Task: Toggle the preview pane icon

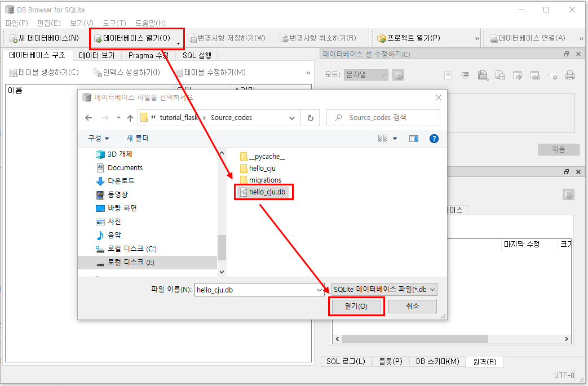Action: pyautogui.click(x=414, y=139)
